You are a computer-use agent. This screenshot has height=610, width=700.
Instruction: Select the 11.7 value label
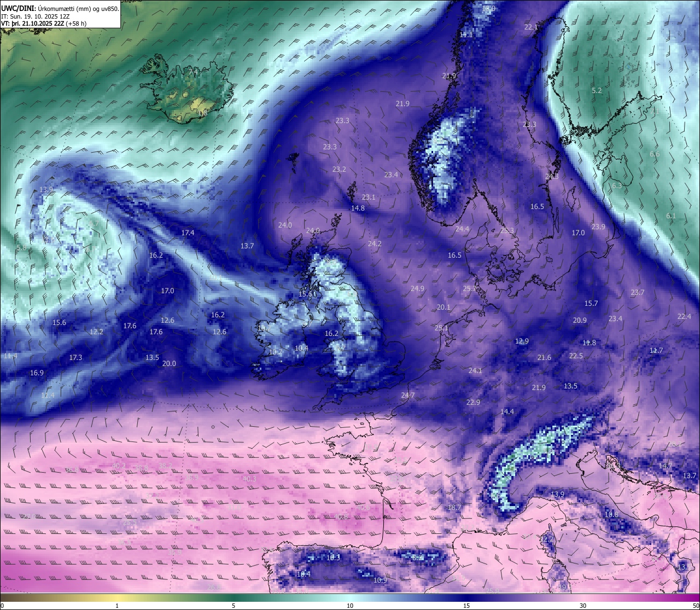coord(656,350)
